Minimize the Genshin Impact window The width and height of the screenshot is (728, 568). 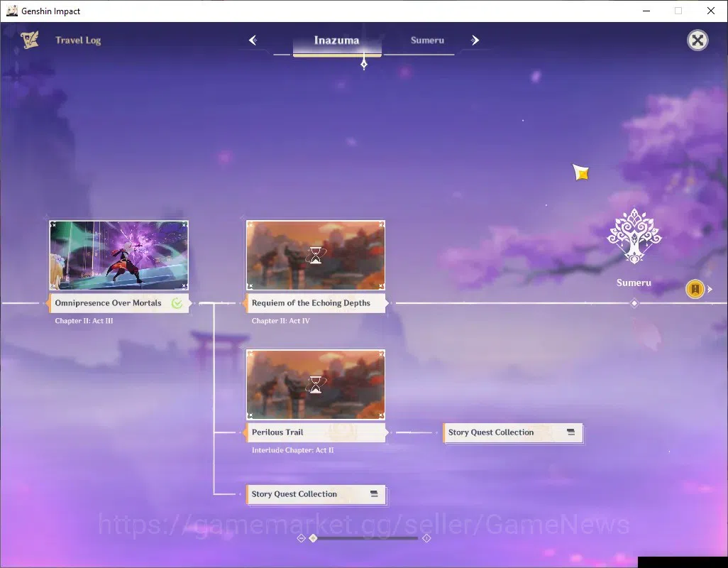646,11
